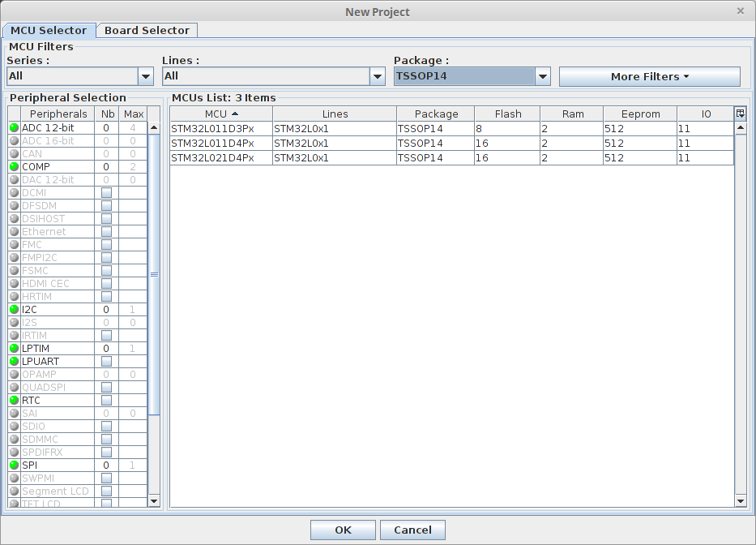The image size is (756, 545).
Task: Confirm with the OK button
Action: (x=343, y=530)
